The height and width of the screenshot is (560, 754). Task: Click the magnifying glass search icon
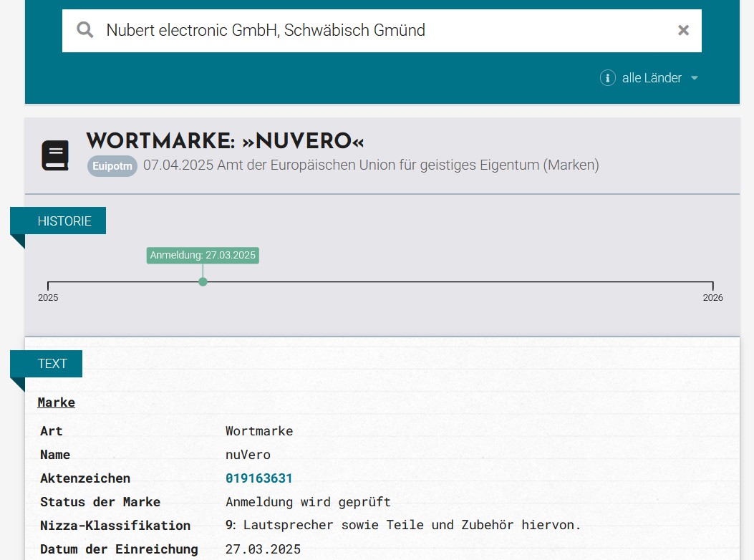point(85,30)
